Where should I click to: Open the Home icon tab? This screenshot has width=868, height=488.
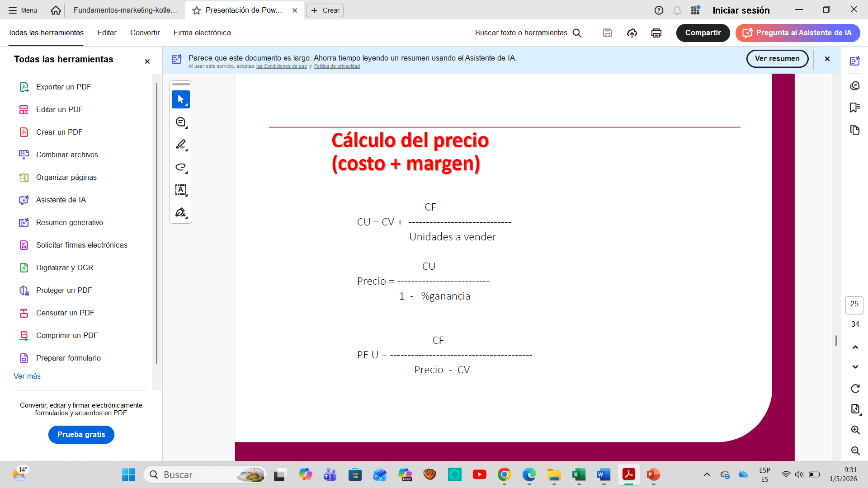(x=56, y=10)
